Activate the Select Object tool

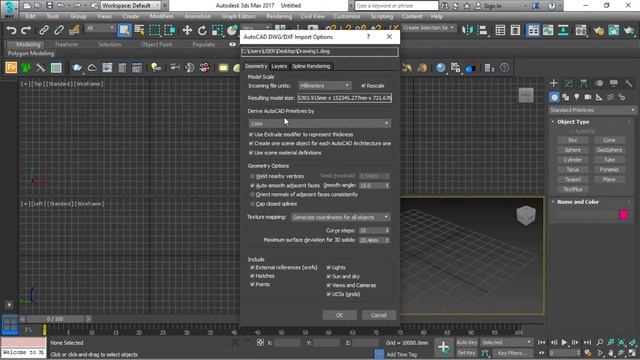[x=124, y=30]
